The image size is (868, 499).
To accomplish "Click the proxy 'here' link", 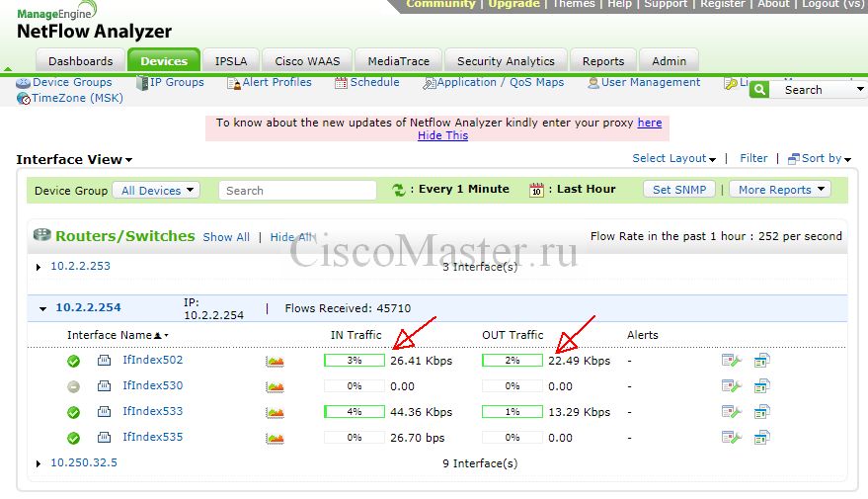I will point(650,123).
